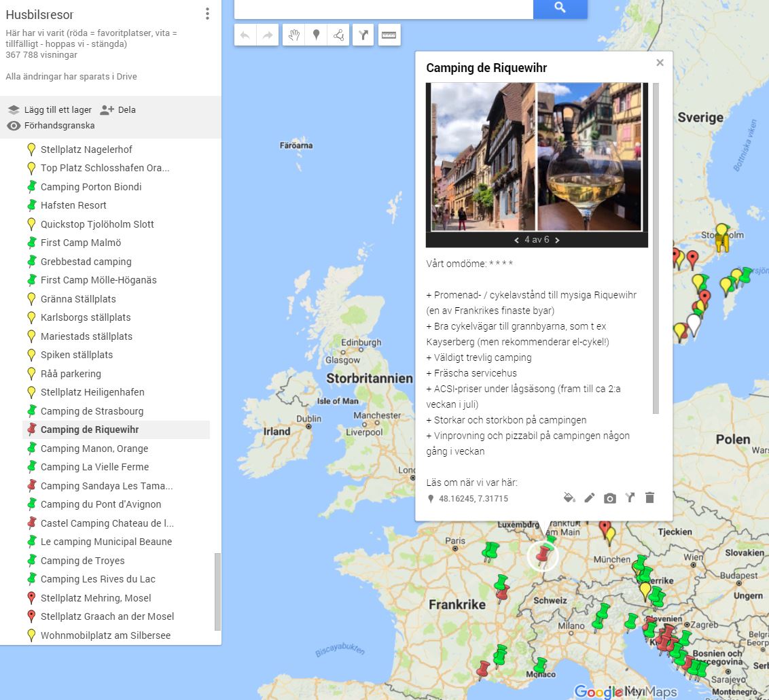The width and height of the screenshot is (769, 700).
Task: Activate the measure distance ruler tool
Action: (389, 35)
